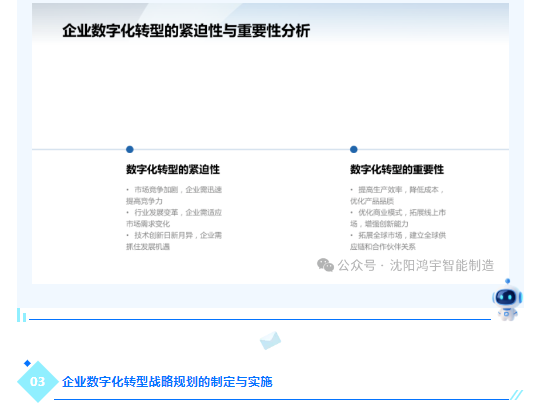Click the 公众号 沈阳鸿宇智能制造 watermark text

[416, 265]
